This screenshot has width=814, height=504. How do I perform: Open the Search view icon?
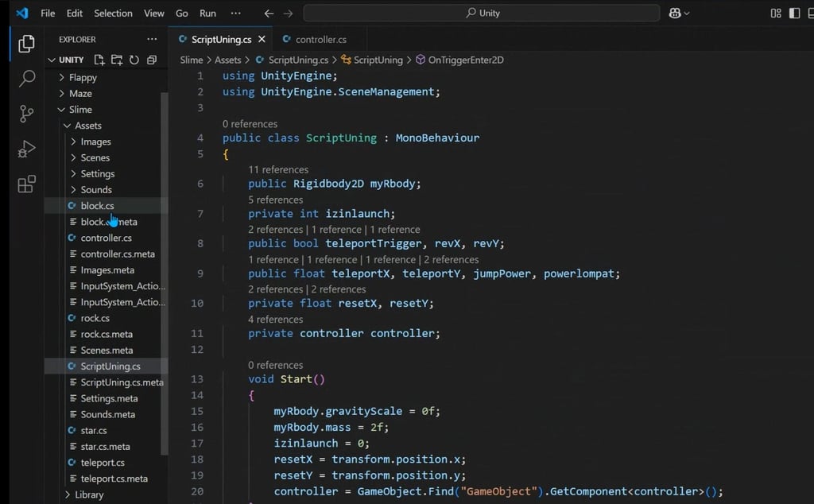tap(26, 79)
